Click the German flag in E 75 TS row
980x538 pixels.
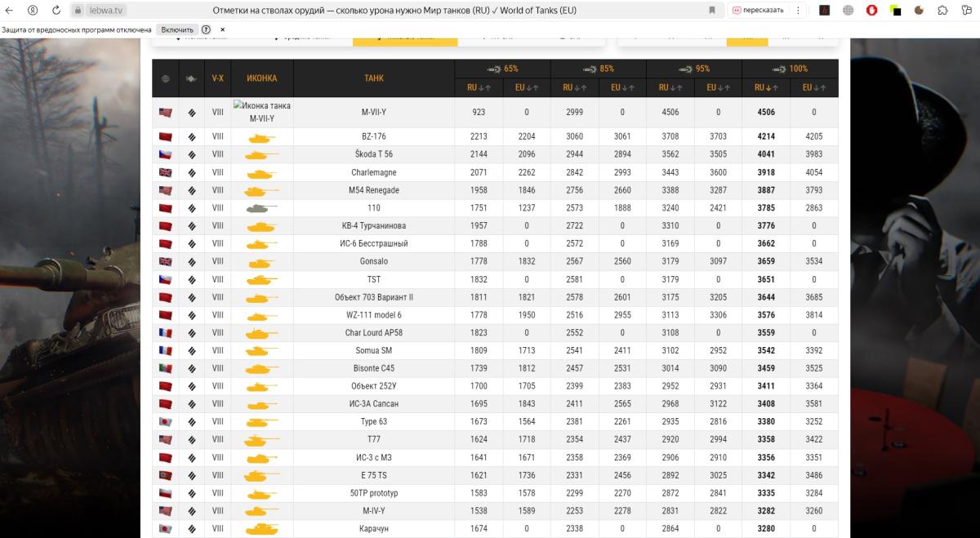[x=166, y=475]
